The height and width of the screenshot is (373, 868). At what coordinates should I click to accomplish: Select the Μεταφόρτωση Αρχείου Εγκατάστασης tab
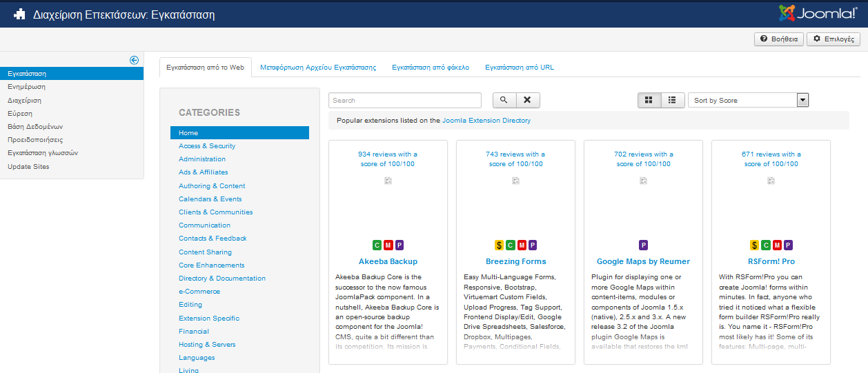318,68
